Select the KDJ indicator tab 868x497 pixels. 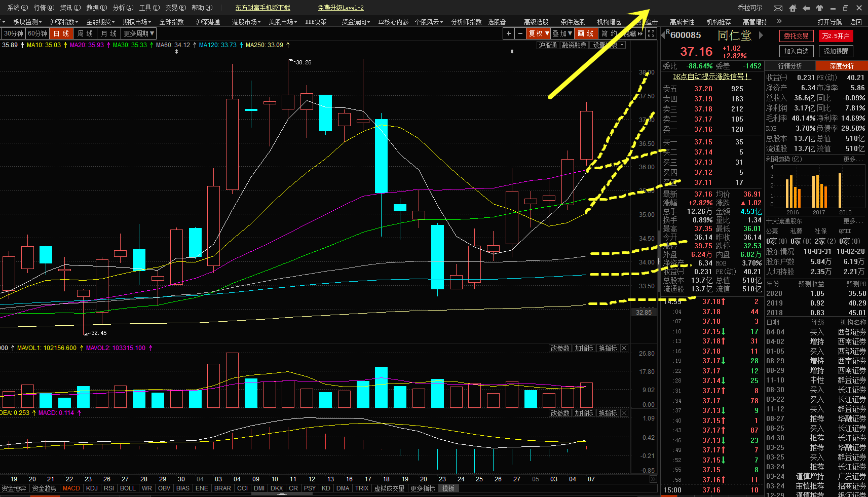click(92, 488)
